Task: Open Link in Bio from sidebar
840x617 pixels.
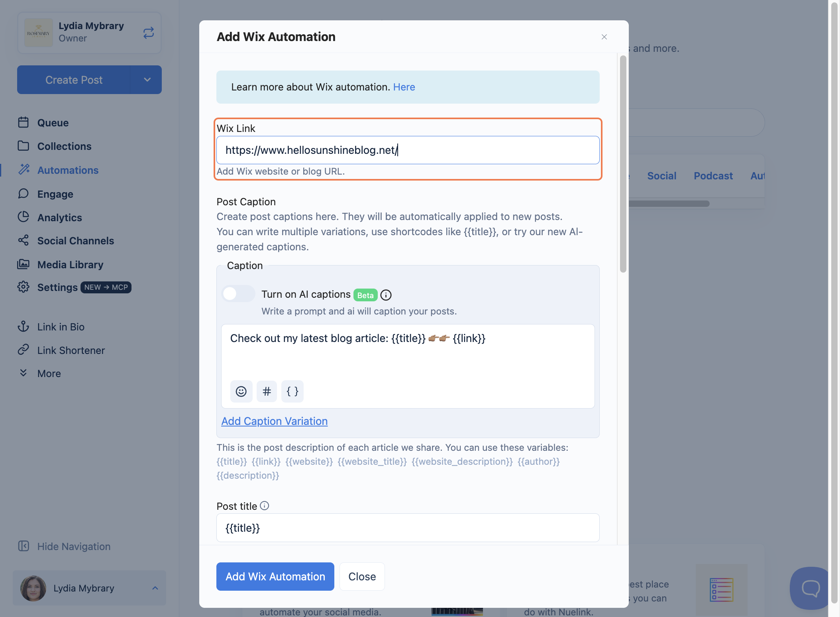Action: click(x=61, y=327)
